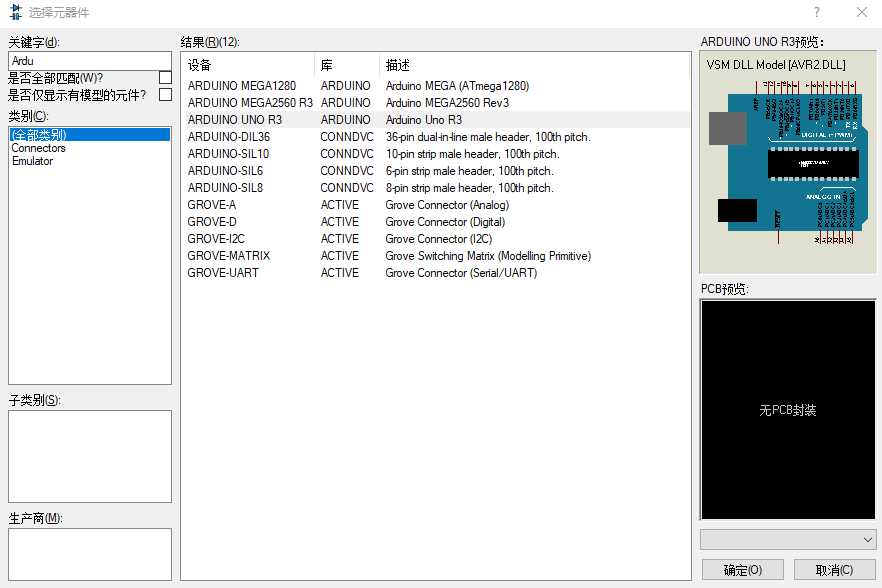This screenshot has height=588, width=882.
Task: Click Grove Switching Matrix description text
Action: [488, 255]
